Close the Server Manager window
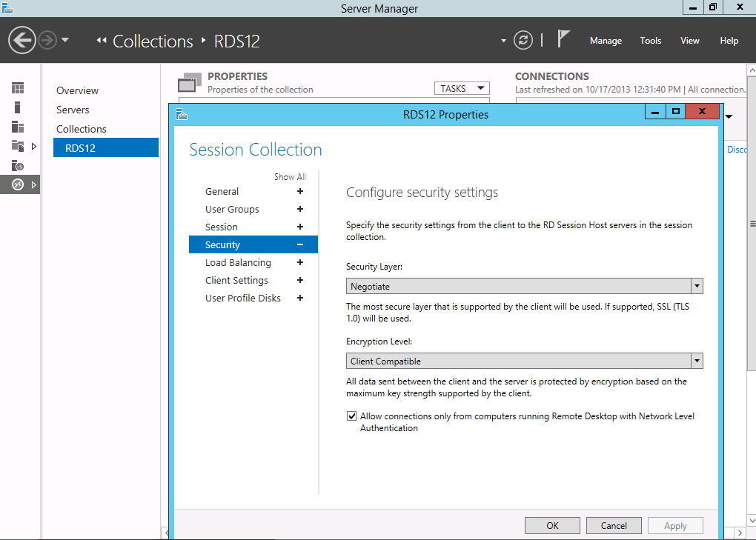The image size is (756, 540). point(740,7)
